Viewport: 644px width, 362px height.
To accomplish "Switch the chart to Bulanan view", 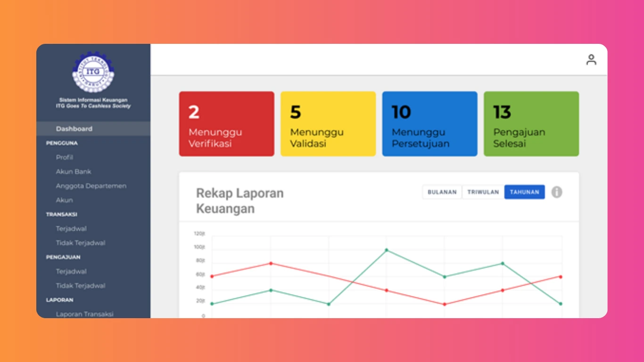I will click(x=442, y=192).
